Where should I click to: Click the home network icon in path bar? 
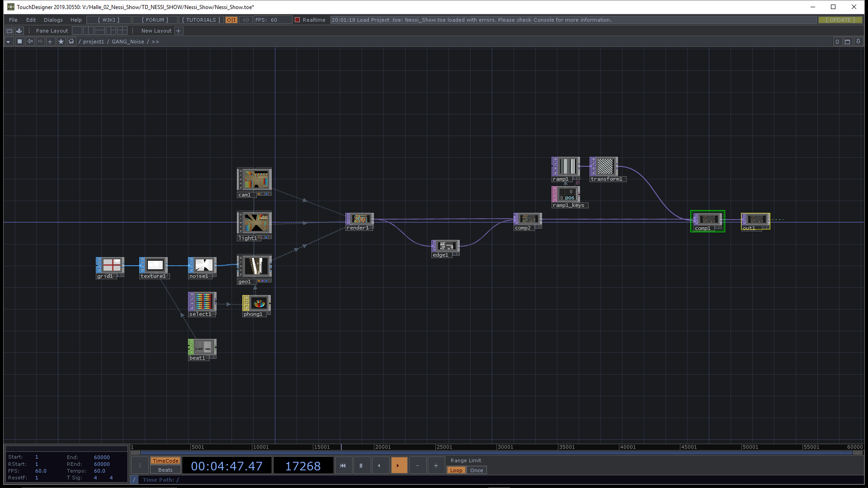click(x=71, y=42)
